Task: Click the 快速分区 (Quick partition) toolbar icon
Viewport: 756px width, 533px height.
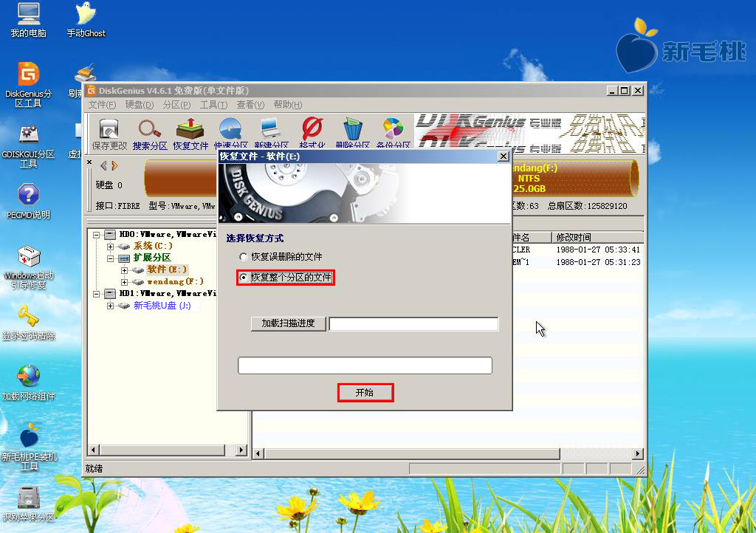Action: click(x=230, y=131)
